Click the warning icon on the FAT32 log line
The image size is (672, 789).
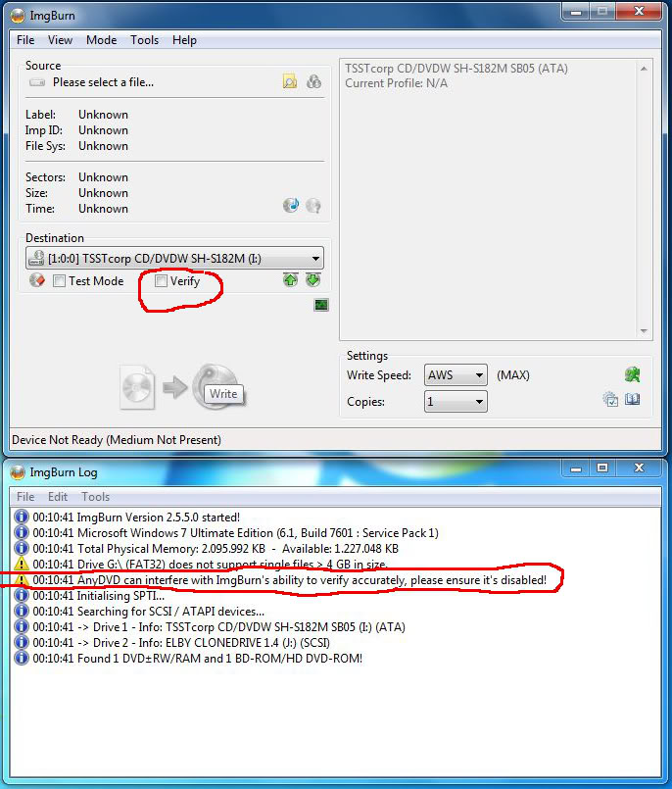[22, 565]
